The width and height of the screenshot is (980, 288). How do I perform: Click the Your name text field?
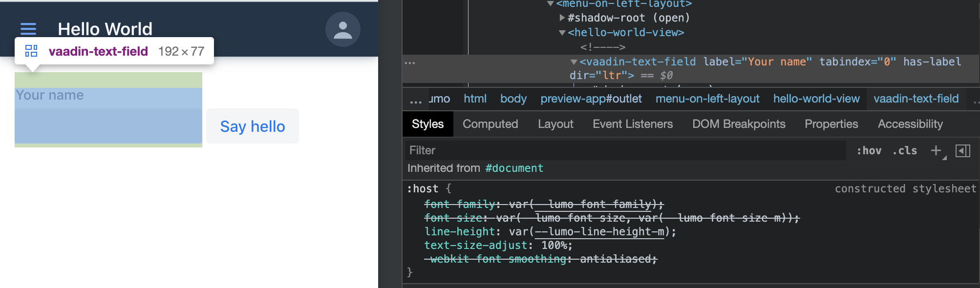point(108,126)
